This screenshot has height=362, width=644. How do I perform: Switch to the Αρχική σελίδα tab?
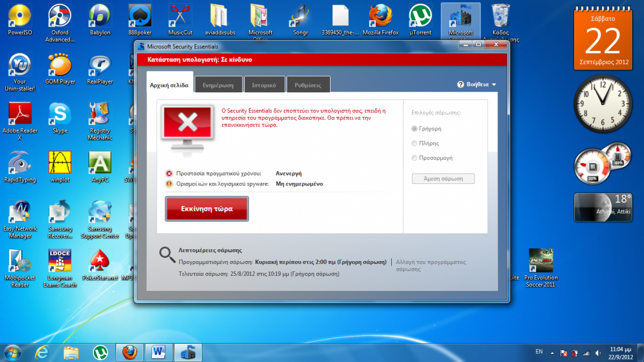tap(169, 85)
